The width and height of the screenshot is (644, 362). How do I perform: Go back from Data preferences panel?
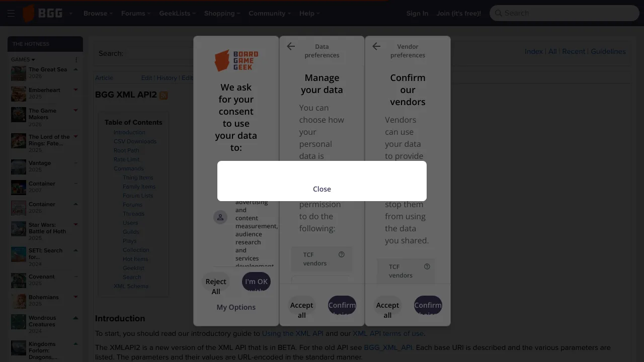click(x=291, y=46)
